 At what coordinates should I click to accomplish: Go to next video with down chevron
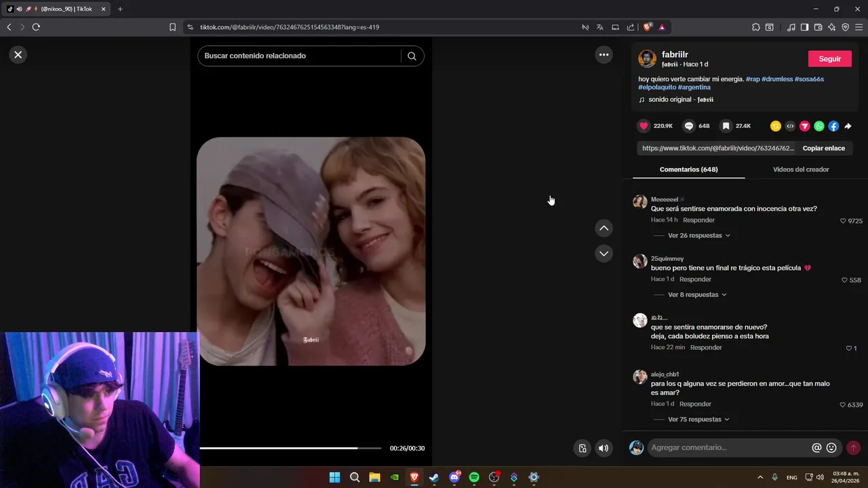604,253
